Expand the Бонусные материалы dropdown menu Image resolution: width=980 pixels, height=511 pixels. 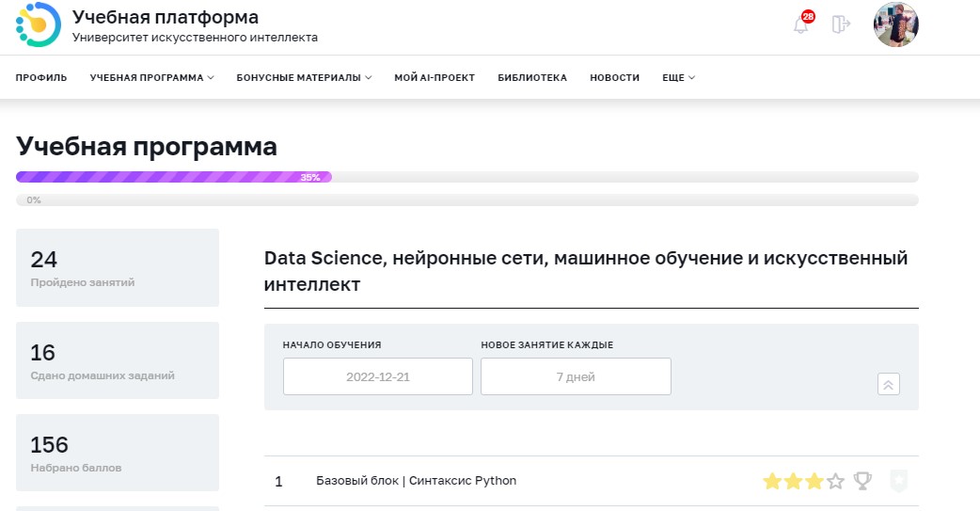[x=304, y=78]
